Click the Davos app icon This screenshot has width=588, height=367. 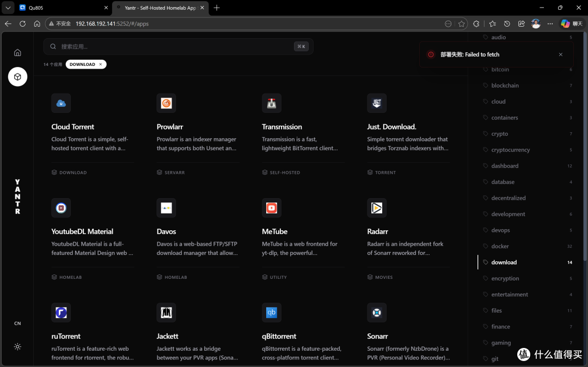[167, 207]
